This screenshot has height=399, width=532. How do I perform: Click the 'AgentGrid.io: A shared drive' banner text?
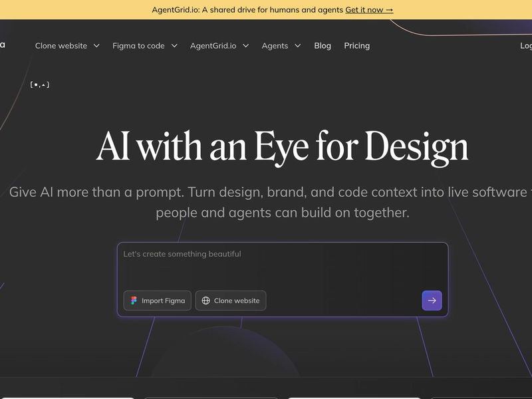[x=247, y=10]
